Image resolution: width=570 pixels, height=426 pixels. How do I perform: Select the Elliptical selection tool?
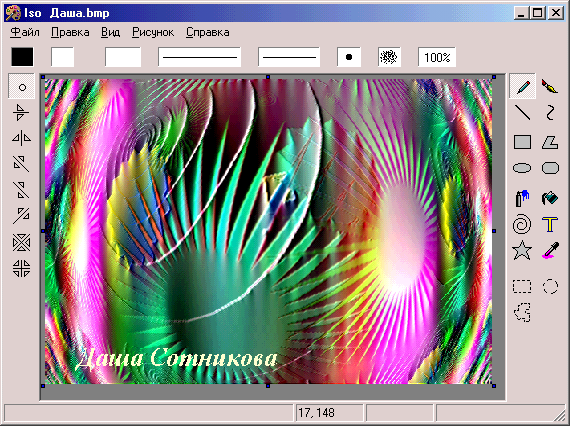550,286
